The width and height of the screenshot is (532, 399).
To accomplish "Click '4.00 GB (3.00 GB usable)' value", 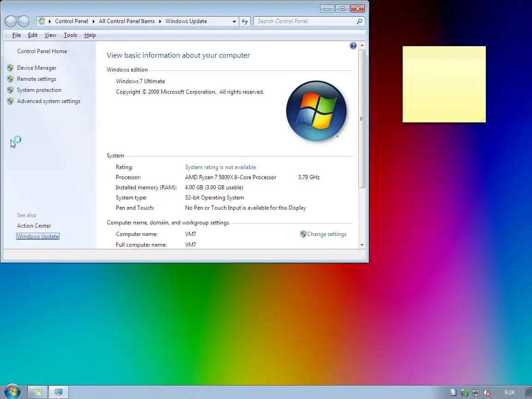I will [x=214, y=187].
